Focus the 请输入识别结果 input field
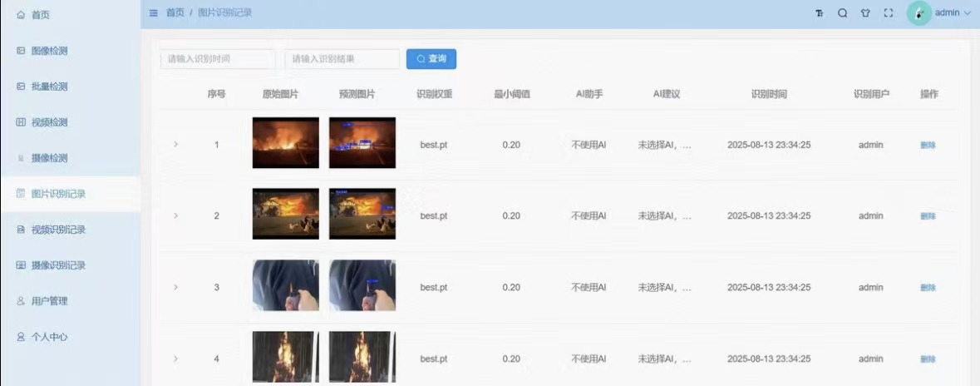This screenshot has width=980, height=386. click(342, 59)
